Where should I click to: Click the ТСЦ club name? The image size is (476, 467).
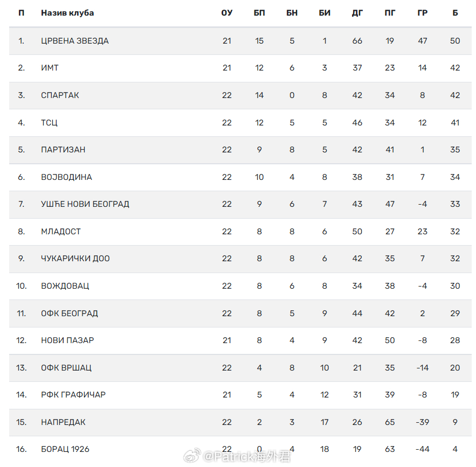(49, 122)
